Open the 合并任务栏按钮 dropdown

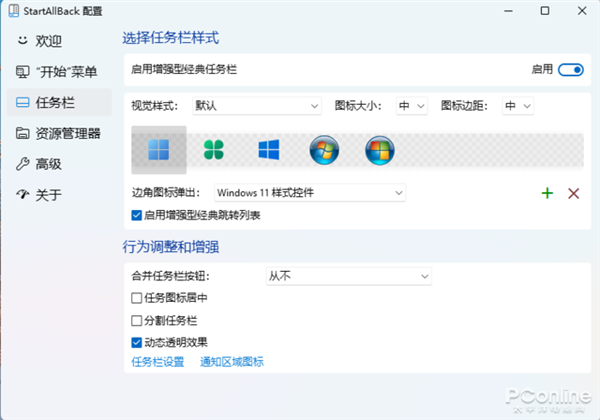tap(332, 275)
